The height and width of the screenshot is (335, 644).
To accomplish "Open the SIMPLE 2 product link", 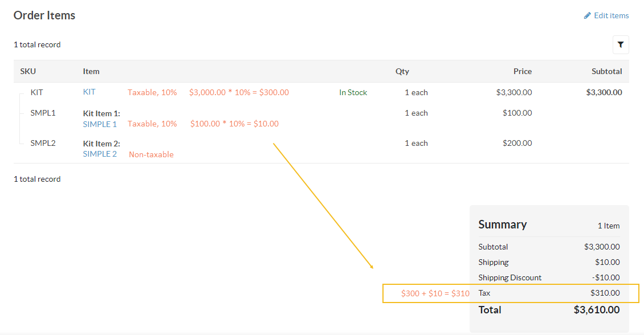I will (100, 154).
